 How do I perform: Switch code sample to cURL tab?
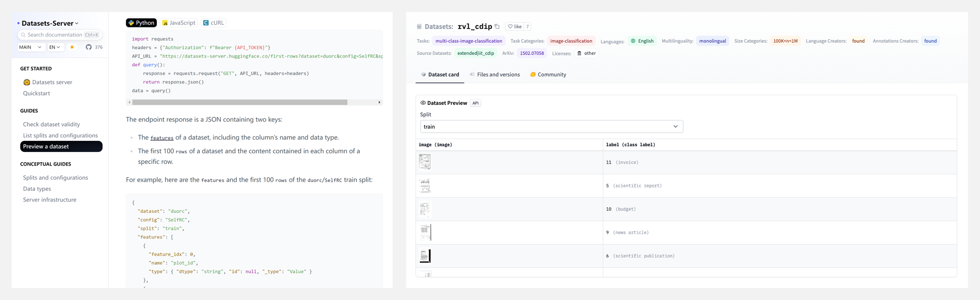point(214,23)
